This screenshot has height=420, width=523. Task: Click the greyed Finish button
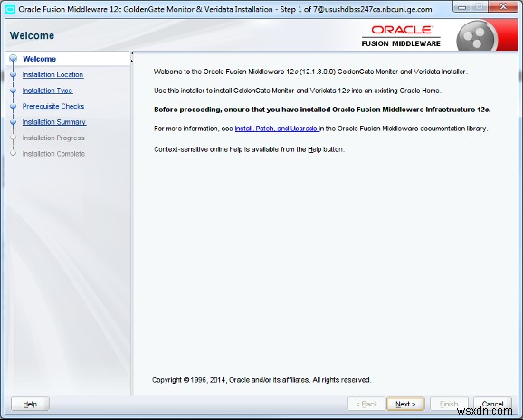(449, 404)
